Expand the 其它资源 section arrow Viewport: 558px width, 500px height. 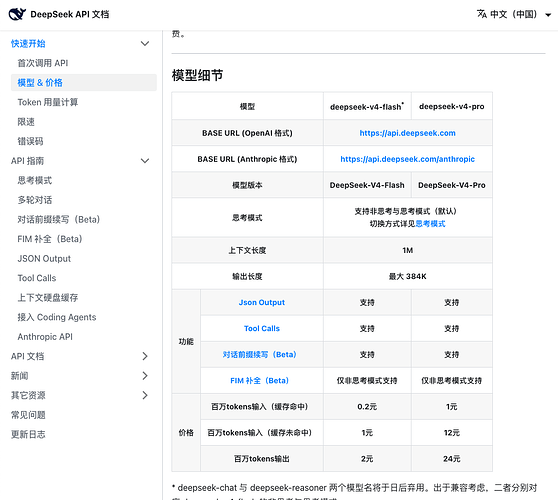(145, 395)
